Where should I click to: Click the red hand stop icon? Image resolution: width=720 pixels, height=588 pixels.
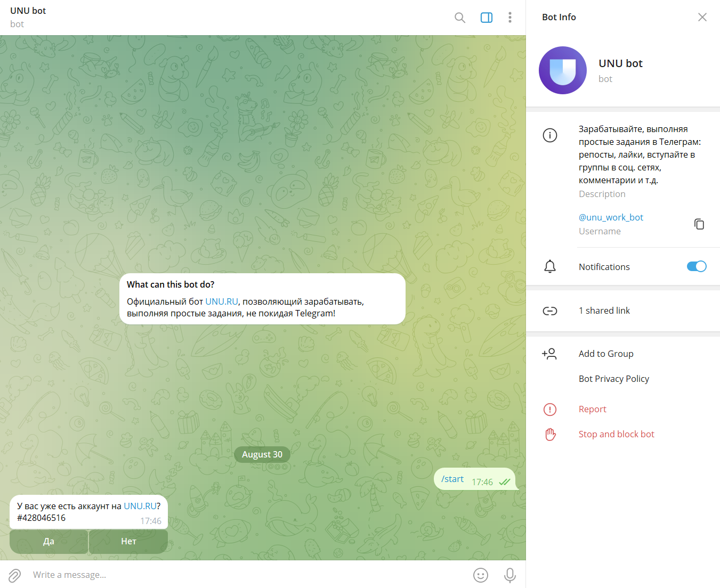(x=550, y=434)
